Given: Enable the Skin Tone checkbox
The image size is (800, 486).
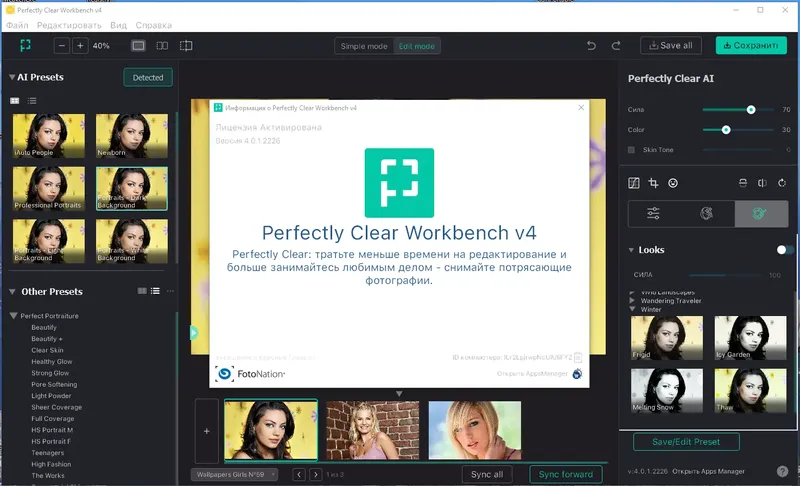Looking at the screenshot, I should pyautogui.click(x=631, y=150).
